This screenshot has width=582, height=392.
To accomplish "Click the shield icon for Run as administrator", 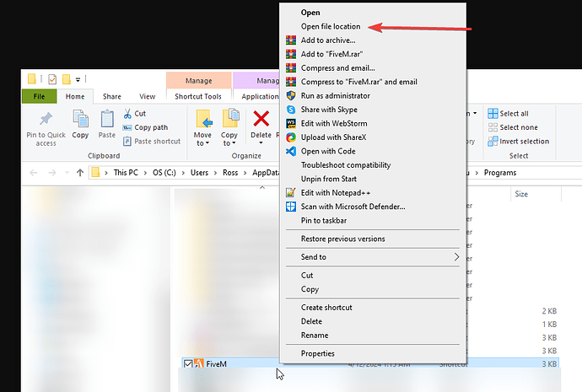I will tap(291, 96).
